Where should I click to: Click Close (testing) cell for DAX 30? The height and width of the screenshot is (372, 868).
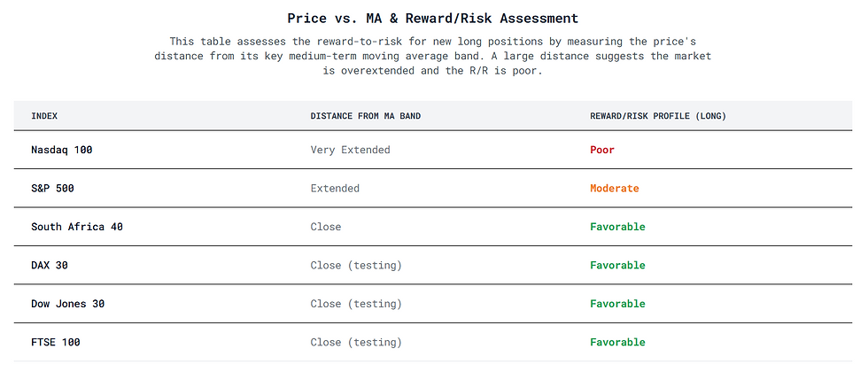click(x=356, y=265)
